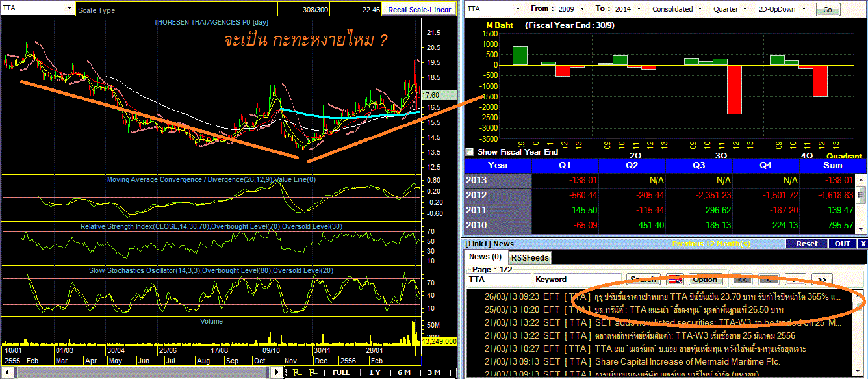Click the Q4 column header
This screenshot has height=379, width=868.
[x=765, y=165]
